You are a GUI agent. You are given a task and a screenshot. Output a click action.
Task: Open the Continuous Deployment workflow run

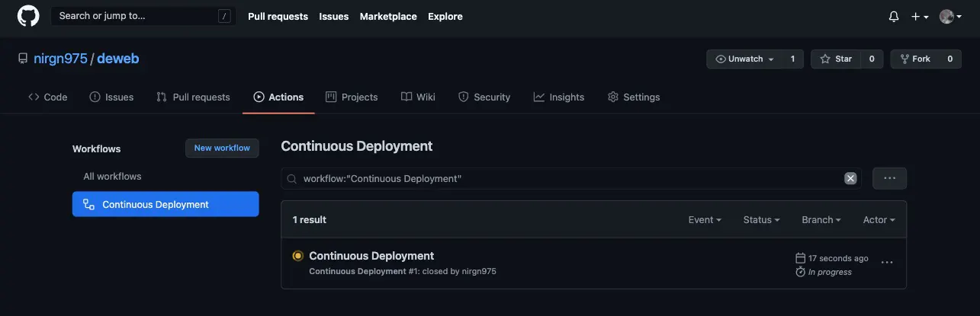click(x=371, y=256)
